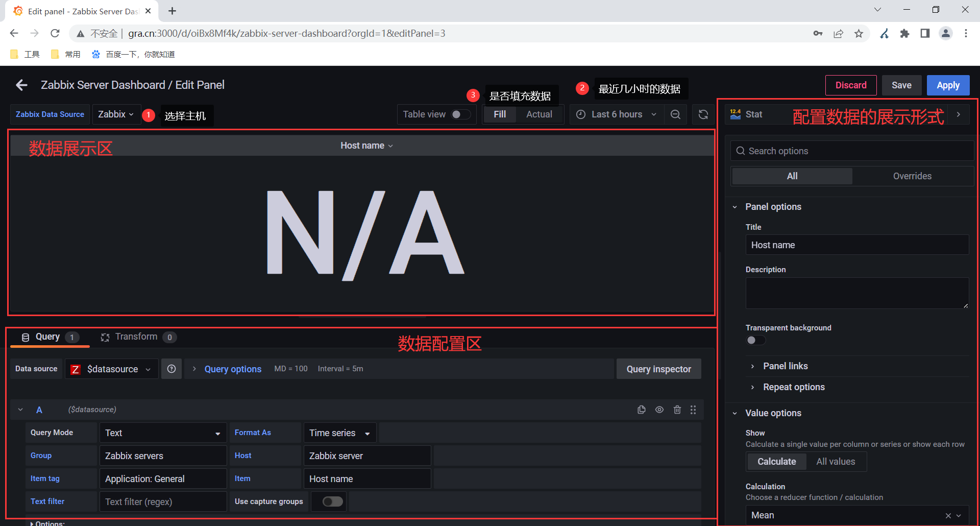Duplicate query A

[x=642, y=410]
